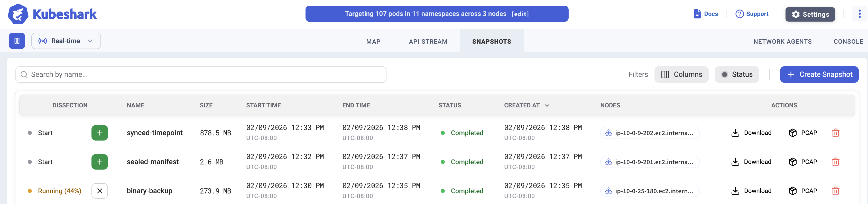868x204 pixels.
Task: Open the Columns filter selector
Action: 681,75
